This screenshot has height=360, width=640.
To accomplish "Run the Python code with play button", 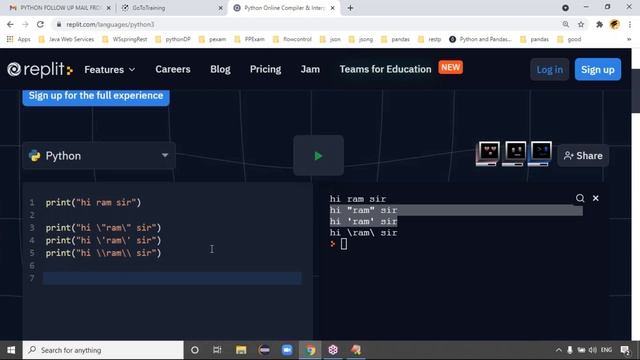I will [x=318, y=156].
